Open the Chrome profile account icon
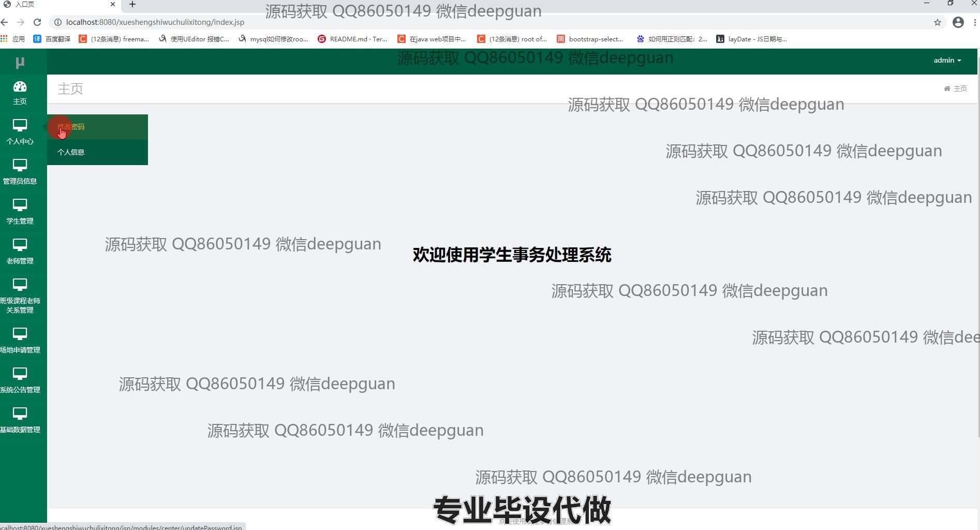Viewport: 980px width, 530px height. 958,22
